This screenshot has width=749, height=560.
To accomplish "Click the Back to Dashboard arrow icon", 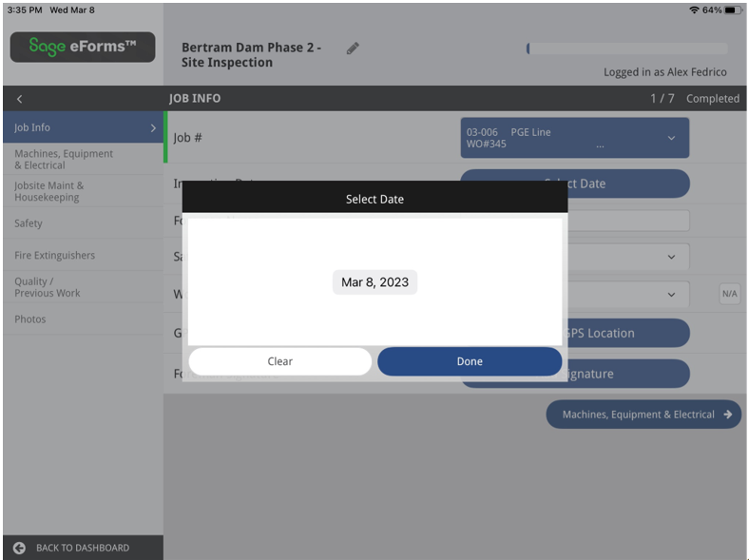I will coord(19,548).
